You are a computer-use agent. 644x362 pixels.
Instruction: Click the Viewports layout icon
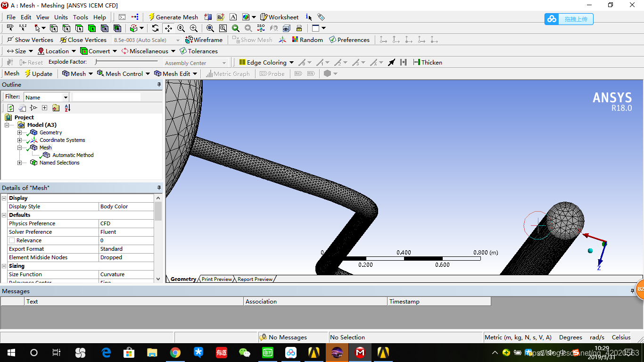click(316, 28)
